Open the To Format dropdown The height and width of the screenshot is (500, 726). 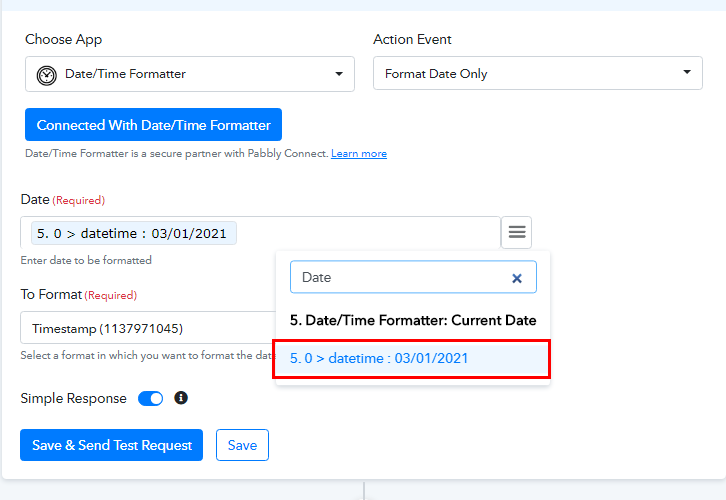tap(148, 328)
